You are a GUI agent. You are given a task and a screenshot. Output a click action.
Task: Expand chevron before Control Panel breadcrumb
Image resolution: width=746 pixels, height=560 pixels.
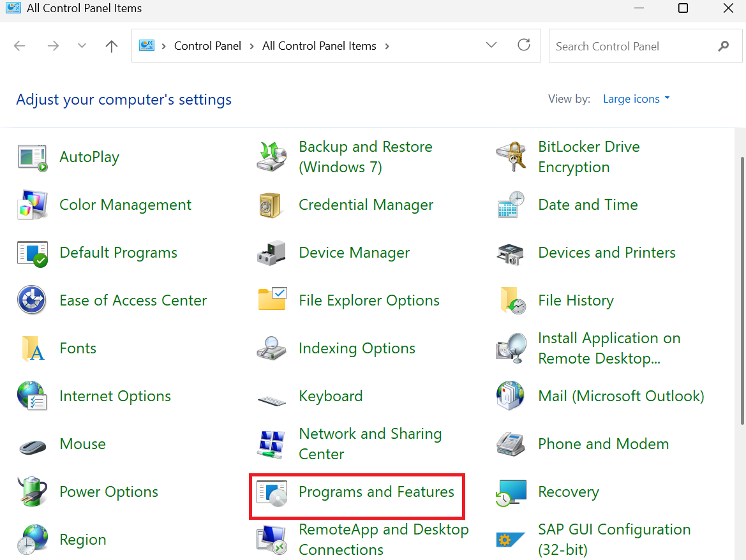click(x=163, y=46)
